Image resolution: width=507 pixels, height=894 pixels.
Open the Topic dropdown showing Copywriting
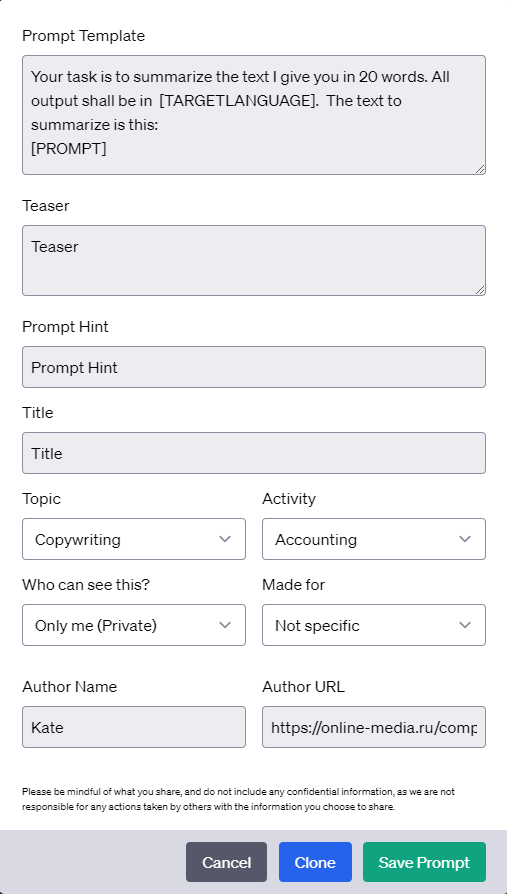134,539
